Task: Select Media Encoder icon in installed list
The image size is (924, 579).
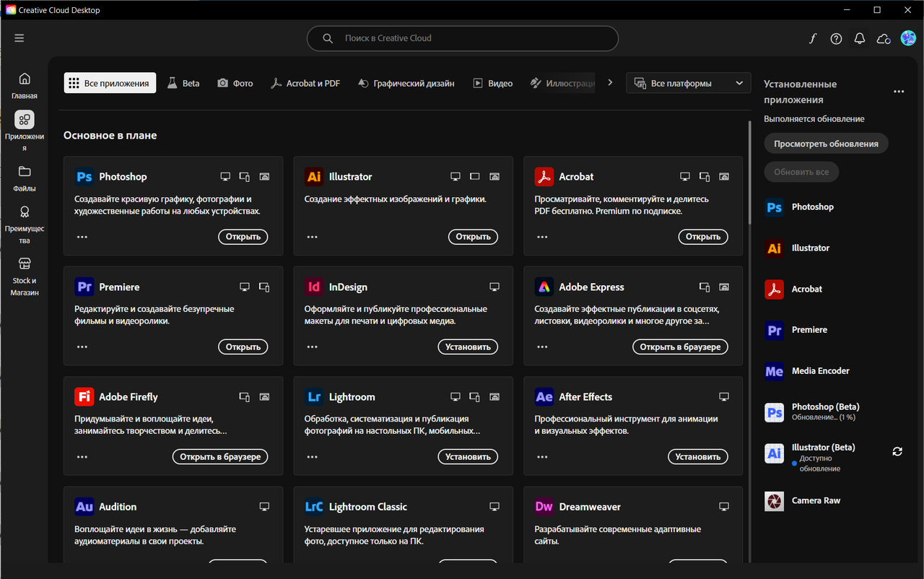Action: (x=775, y=371)
